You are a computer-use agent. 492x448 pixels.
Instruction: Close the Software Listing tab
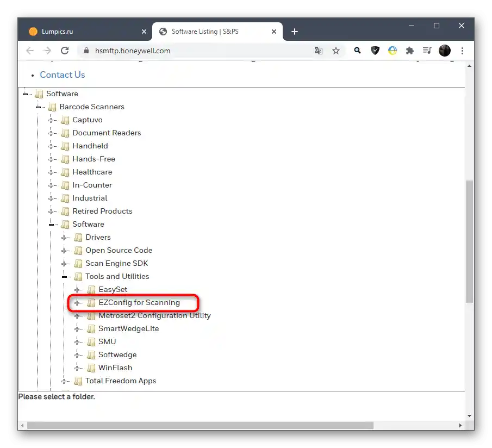(x=273, y=32)
